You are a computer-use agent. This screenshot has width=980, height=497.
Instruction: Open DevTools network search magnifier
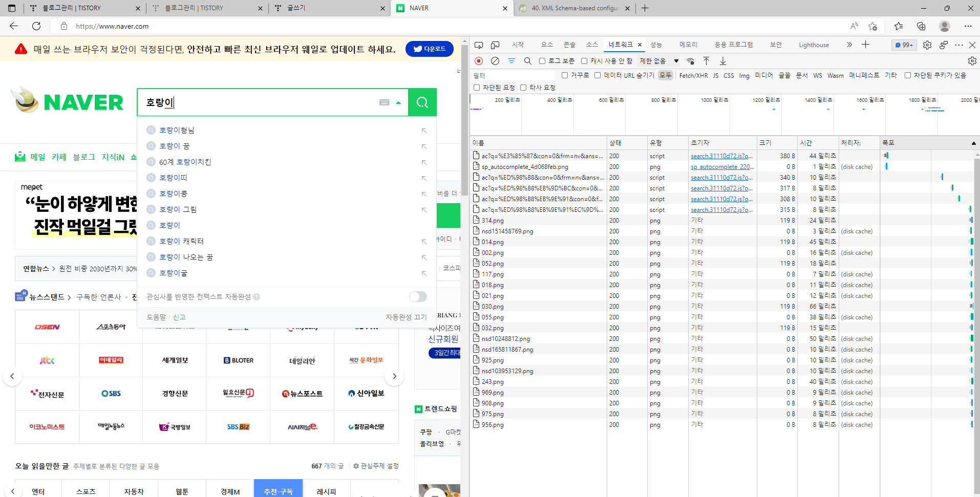527,61
